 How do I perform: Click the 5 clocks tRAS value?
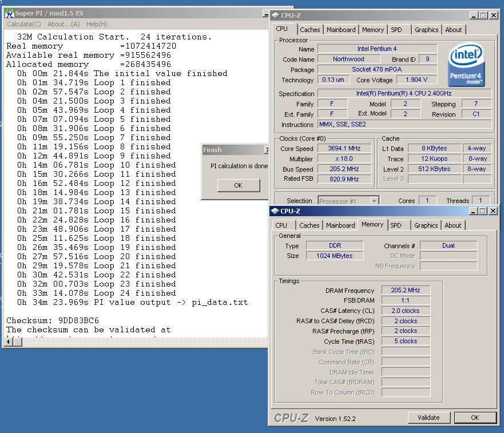click(x=406, y=341)
